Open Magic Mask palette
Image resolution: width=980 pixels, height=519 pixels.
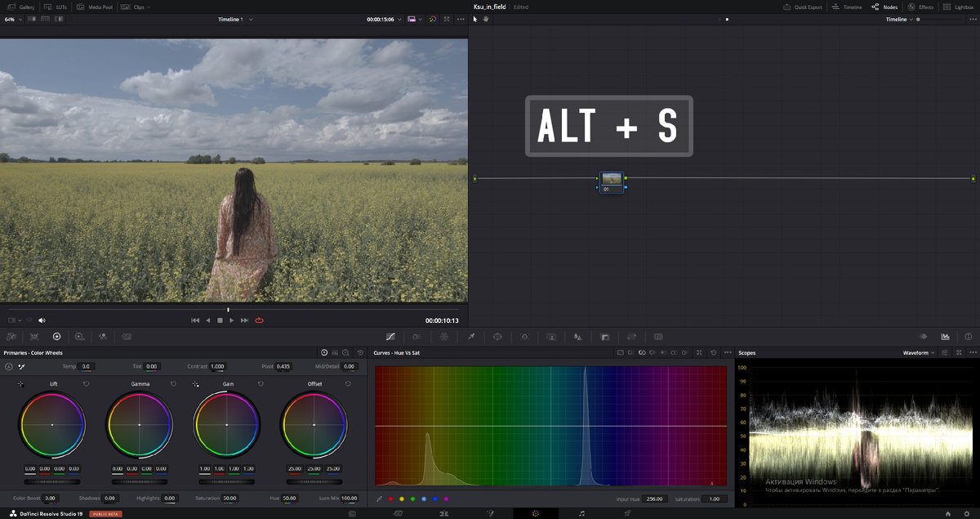tap(551, 336)
